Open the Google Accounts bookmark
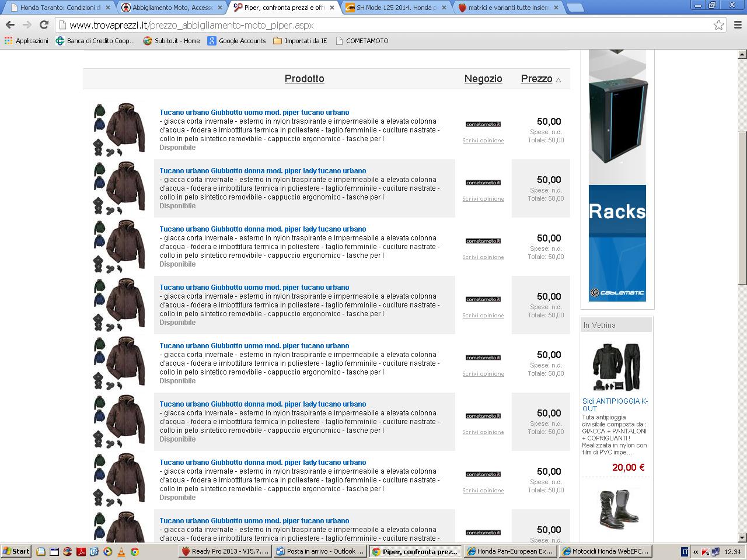Image resolution: width=747 pixels, height=560 pixels. (236, 41)
